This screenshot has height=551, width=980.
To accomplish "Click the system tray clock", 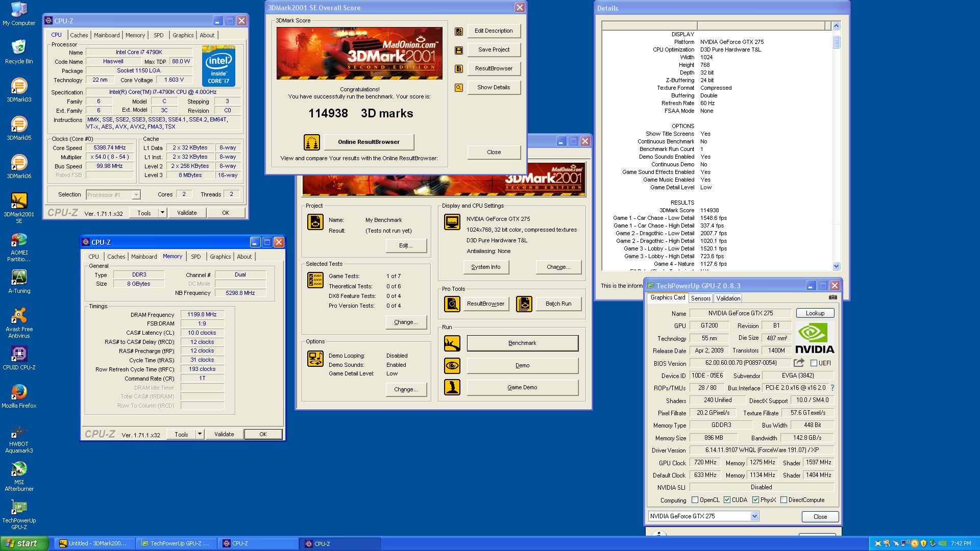I will click(961, 543).
